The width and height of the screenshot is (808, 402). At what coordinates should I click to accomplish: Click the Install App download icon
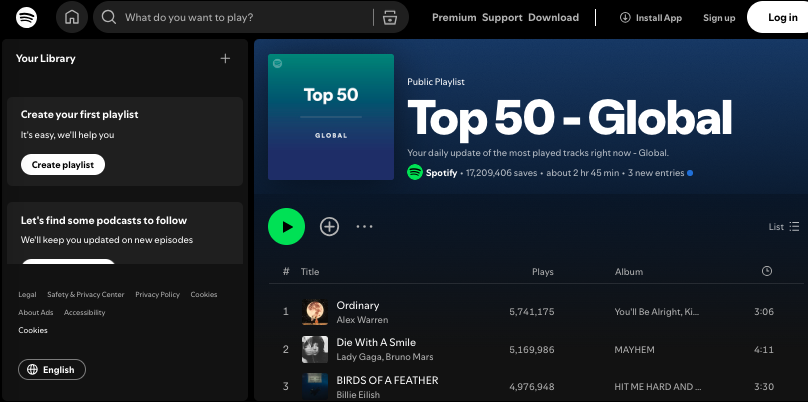coord(625,18)
